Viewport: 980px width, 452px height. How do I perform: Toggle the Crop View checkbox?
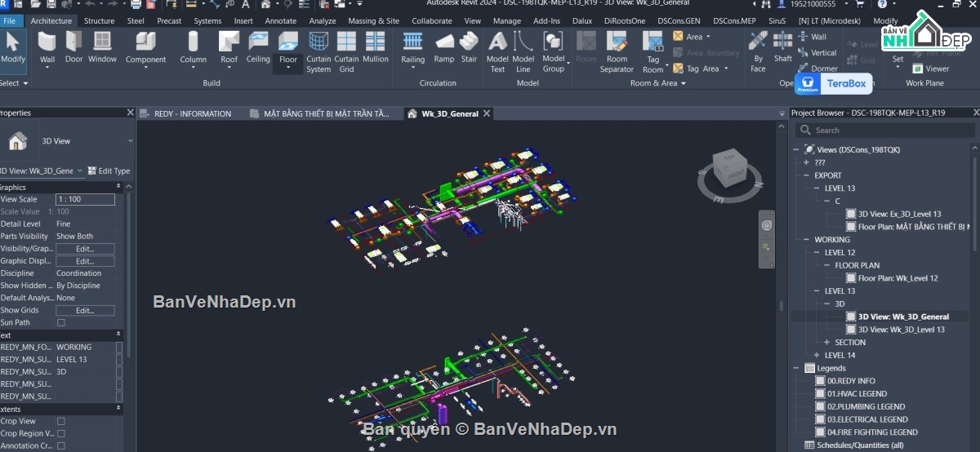pos(60,422)
